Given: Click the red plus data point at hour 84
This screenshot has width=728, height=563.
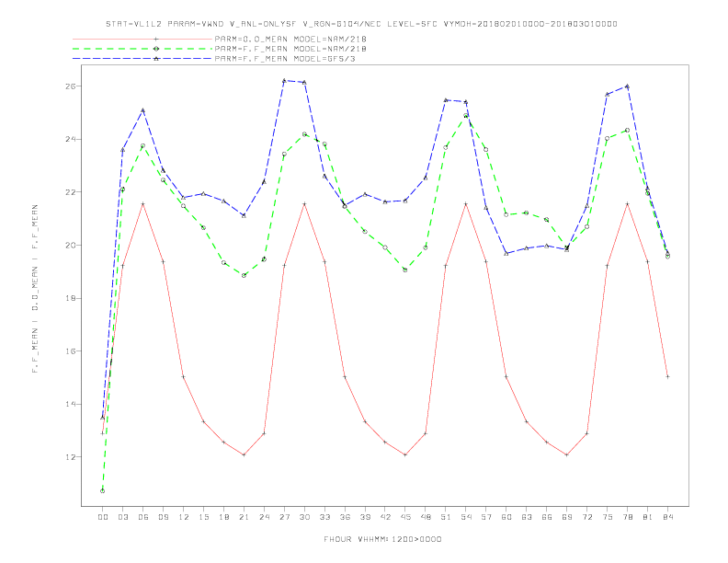Looking at the screenshot, I should click(667, 377).
